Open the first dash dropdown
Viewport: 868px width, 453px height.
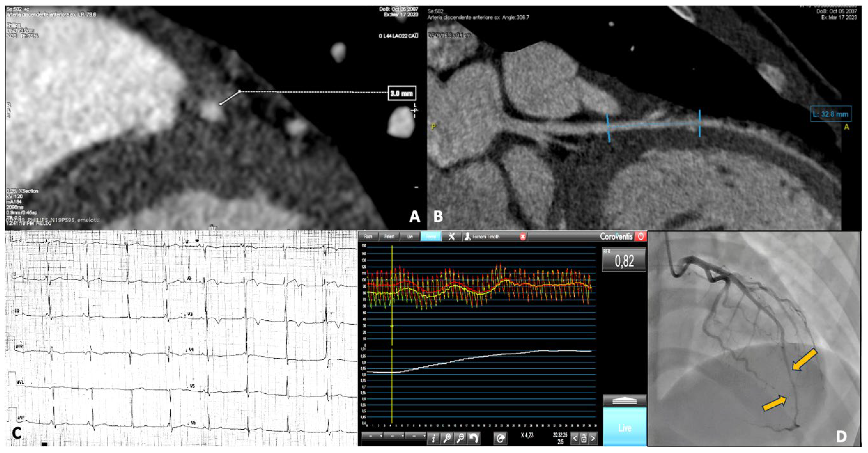pyautogui.click(x=372, y=436)
